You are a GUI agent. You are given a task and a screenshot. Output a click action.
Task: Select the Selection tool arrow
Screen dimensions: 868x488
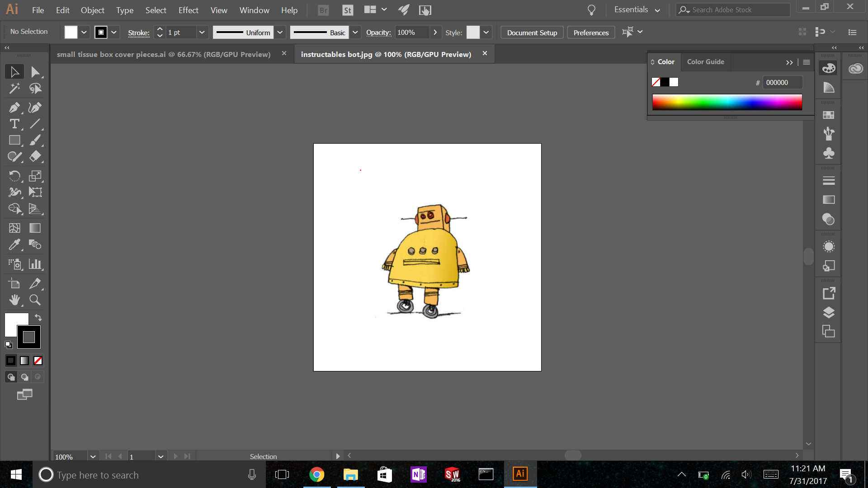click(14, 72)
